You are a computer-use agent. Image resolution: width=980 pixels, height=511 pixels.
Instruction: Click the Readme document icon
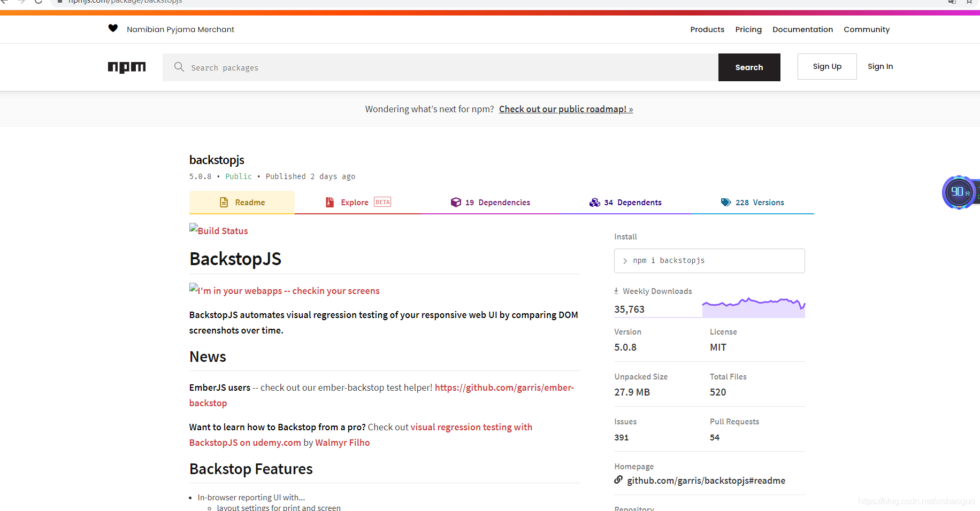coord(224,202)
